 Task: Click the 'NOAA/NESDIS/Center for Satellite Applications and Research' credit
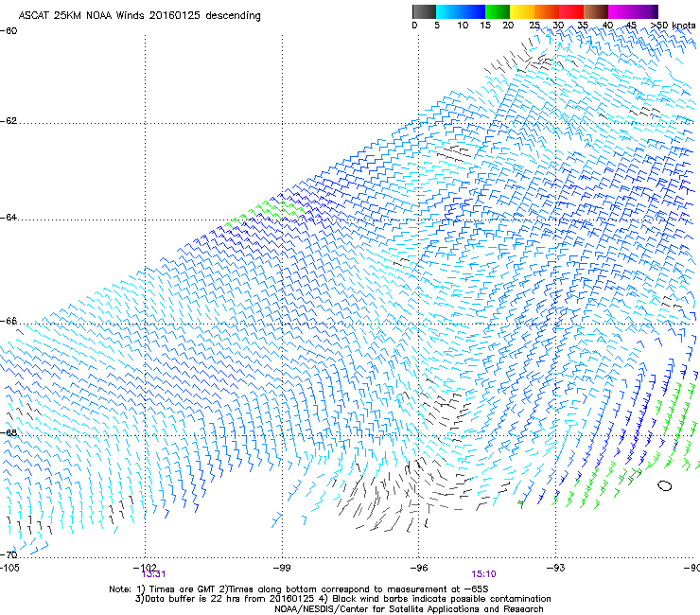409,609
